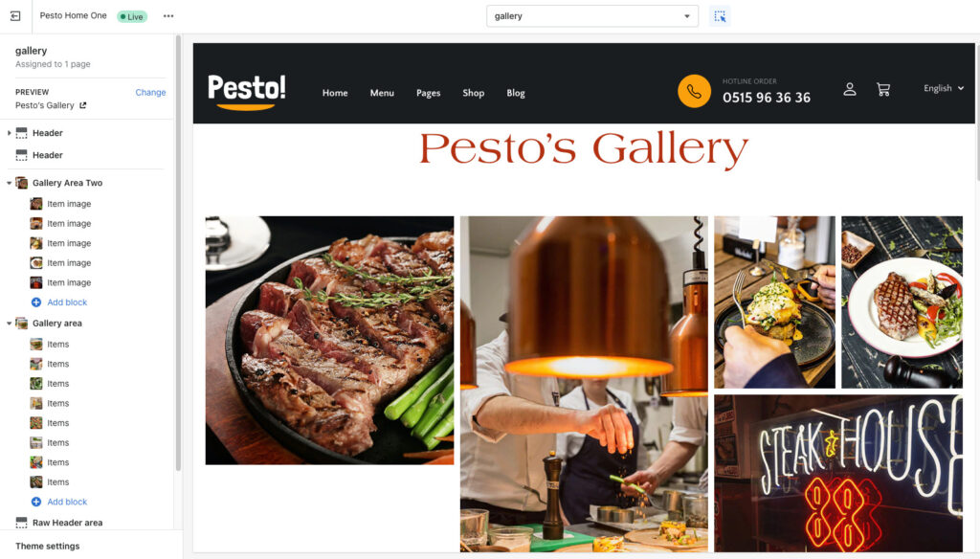
Task: Click the exit editor back icon
Action: pyautogui.click(x=15, y=16)
